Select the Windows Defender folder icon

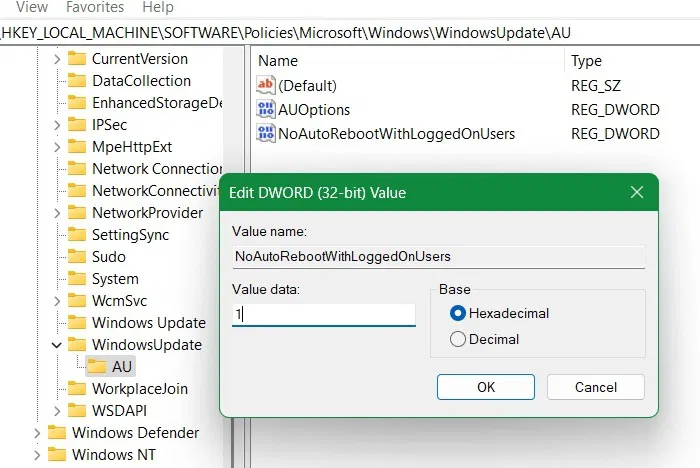[57, 432]
